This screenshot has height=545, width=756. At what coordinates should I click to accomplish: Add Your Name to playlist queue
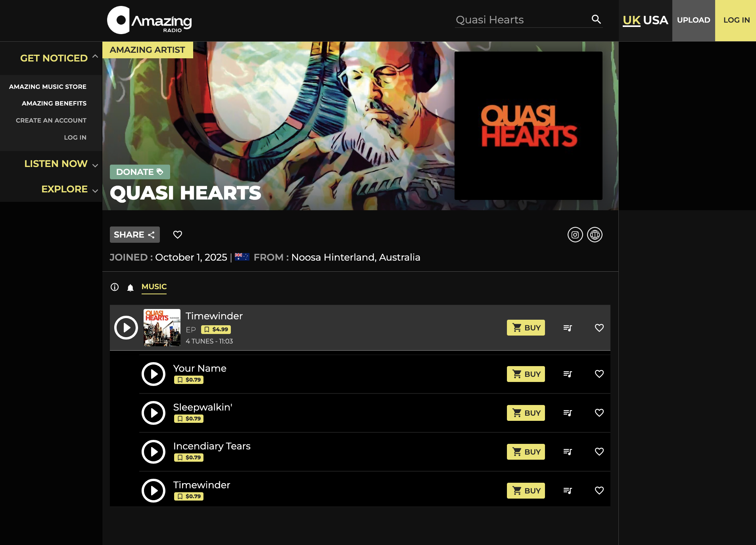point(568,374)
